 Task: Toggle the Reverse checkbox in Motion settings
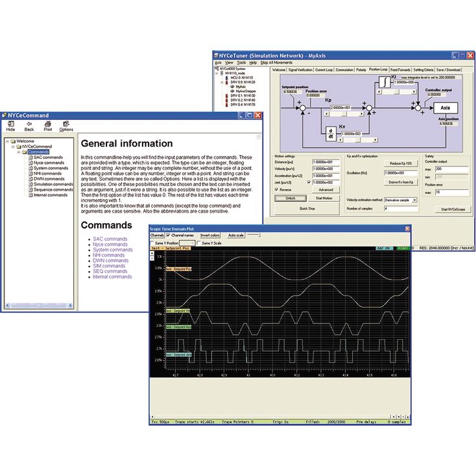click(x=276, y=189)
